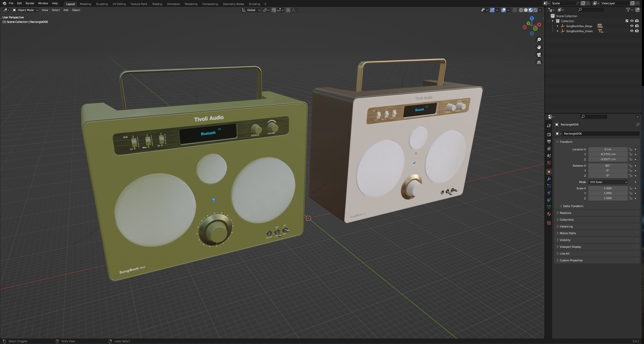Open the Render menu

tap(30, 3)
